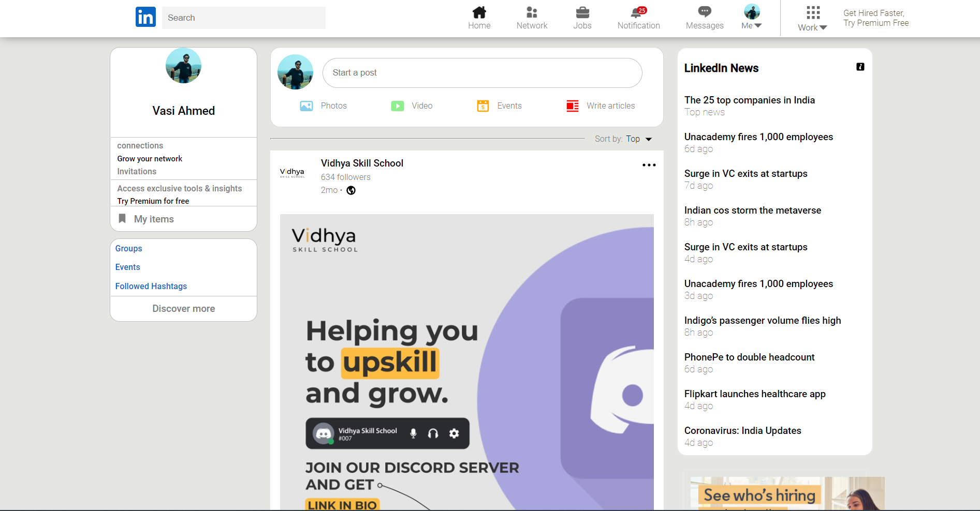Click Vasi Ahmed's profile photo
This screenshot has width=980, height=511.
coord(183,65)
